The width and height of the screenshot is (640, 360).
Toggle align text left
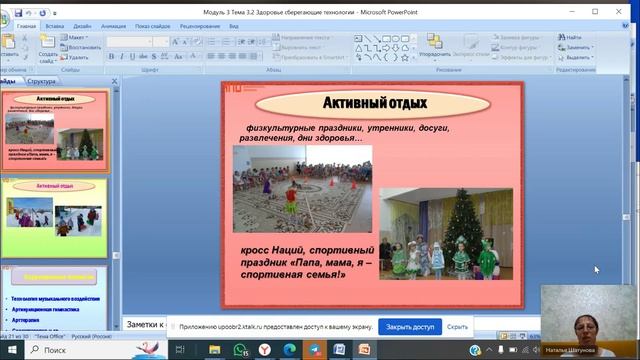211,56
